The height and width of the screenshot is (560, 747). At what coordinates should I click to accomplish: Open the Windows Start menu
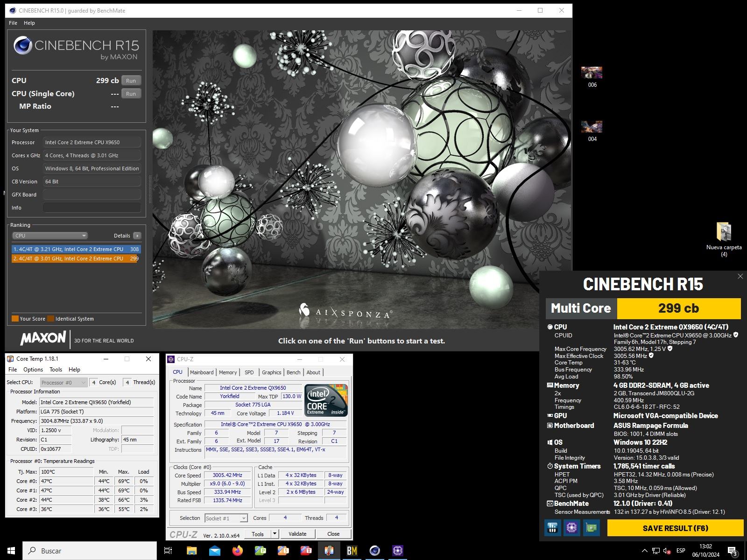[x=11, y=551]
